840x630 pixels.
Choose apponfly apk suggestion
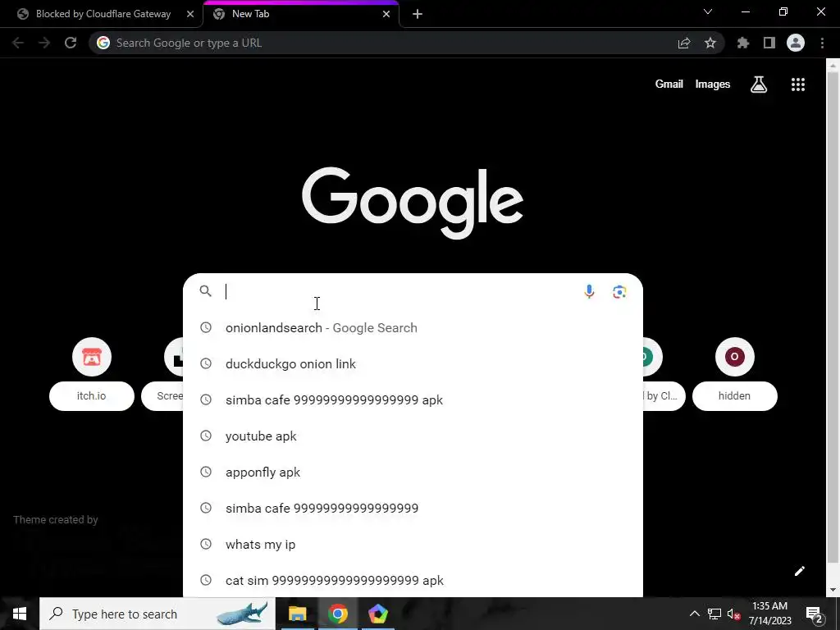(413, 472)
